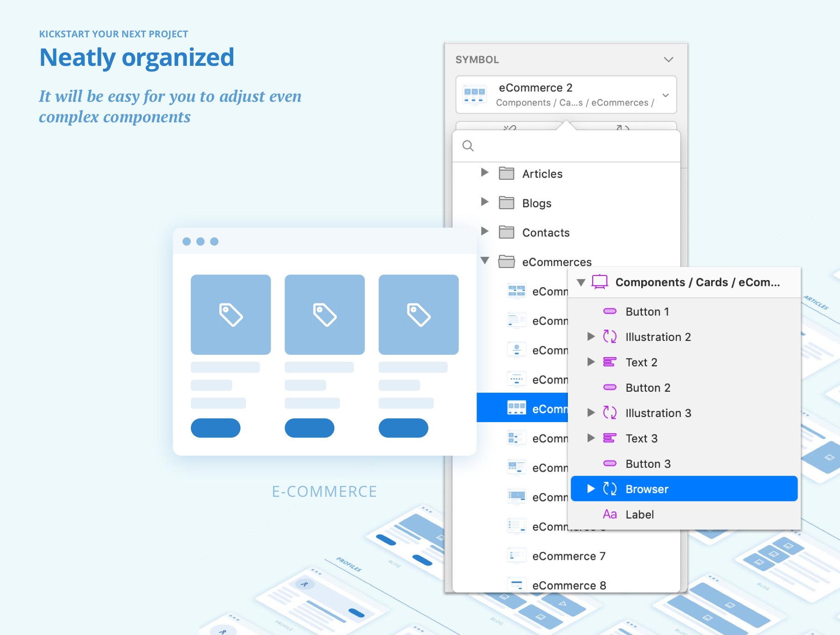Click the Label text layer icon
This screenshot has width=840, height=635.
[610, 515]
